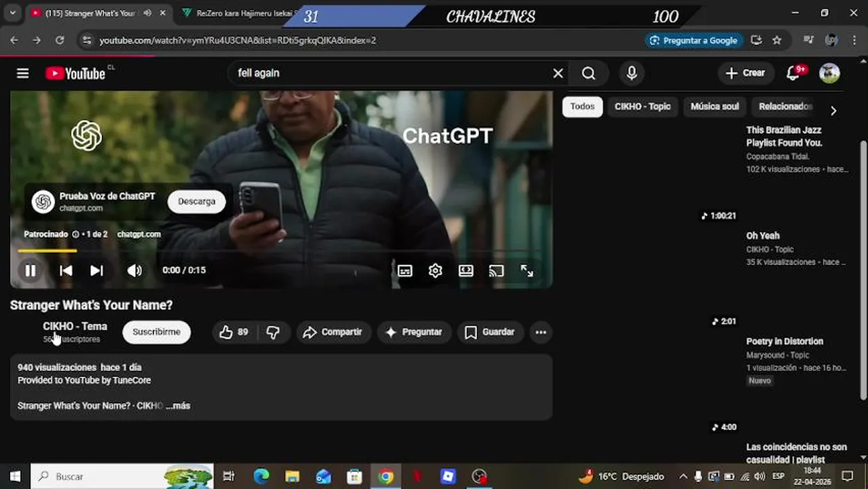Click the video progress bar
Image resolution: width=868 pixels, height=489 pixels.
click(281, 251)
